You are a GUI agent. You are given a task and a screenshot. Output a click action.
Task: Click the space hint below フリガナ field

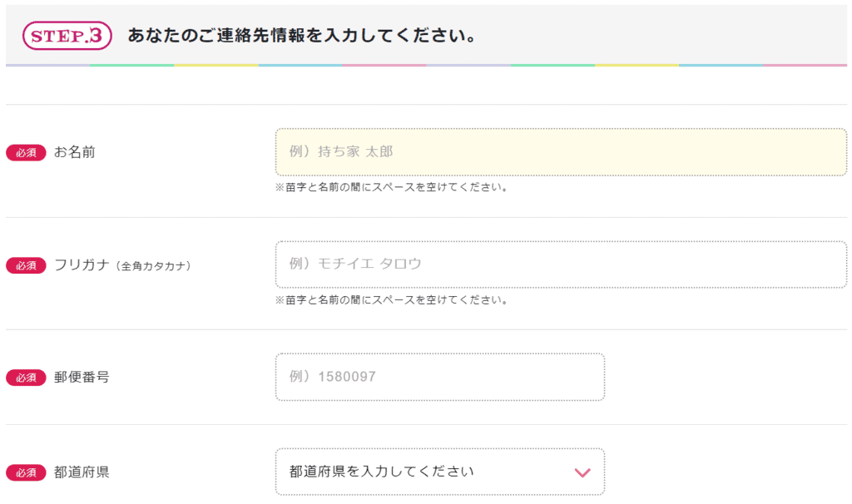click(x=391, y=299)
